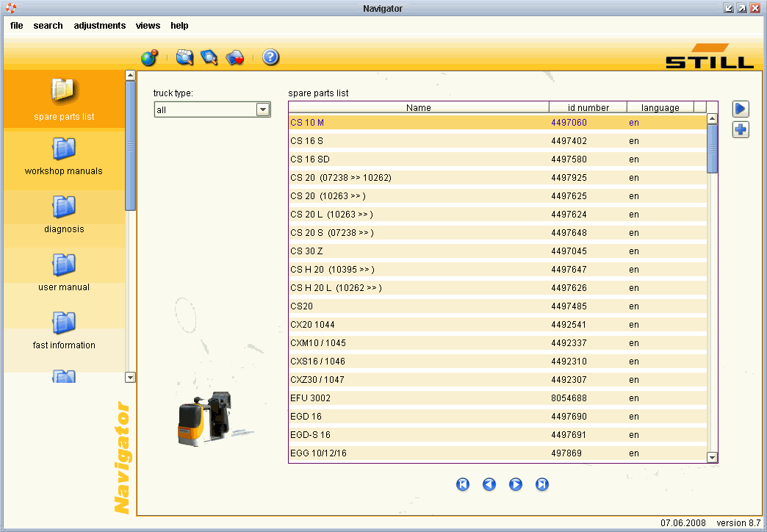Click the Navigator app icon in the title bar
767x532 pixels.
coord(11,8)
